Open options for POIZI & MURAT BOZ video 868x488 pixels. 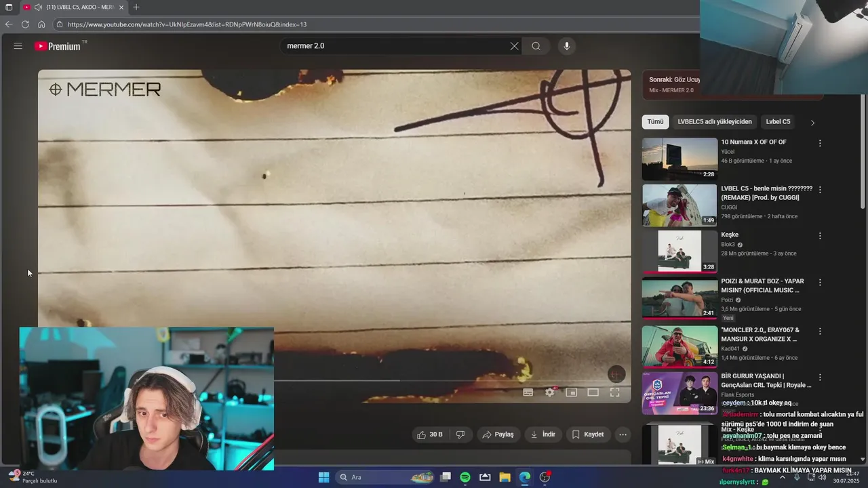(x=820, y=282)
